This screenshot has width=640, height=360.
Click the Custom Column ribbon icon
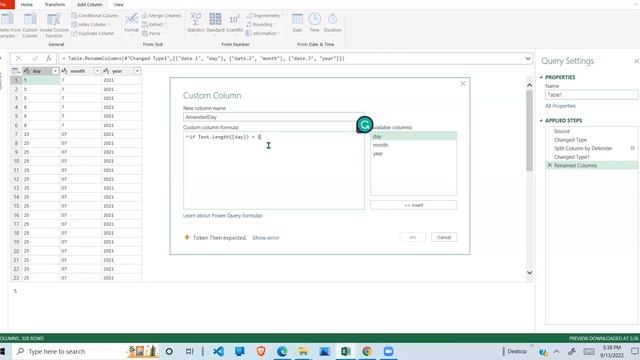pos(30,25)
